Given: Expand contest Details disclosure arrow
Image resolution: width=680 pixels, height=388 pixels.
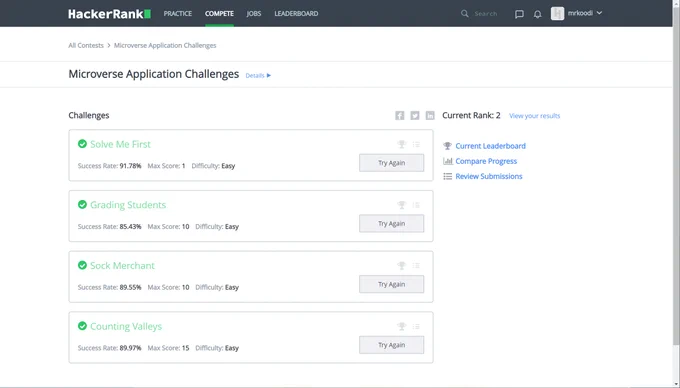Looking at the screenshot, I should coord(269,75).
